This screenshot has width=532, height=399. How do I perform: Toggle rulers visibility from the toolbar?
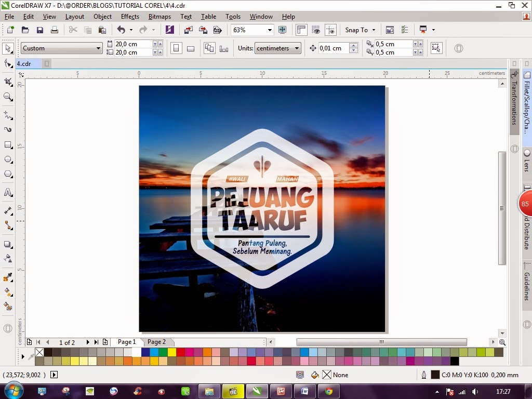(301, 30)
